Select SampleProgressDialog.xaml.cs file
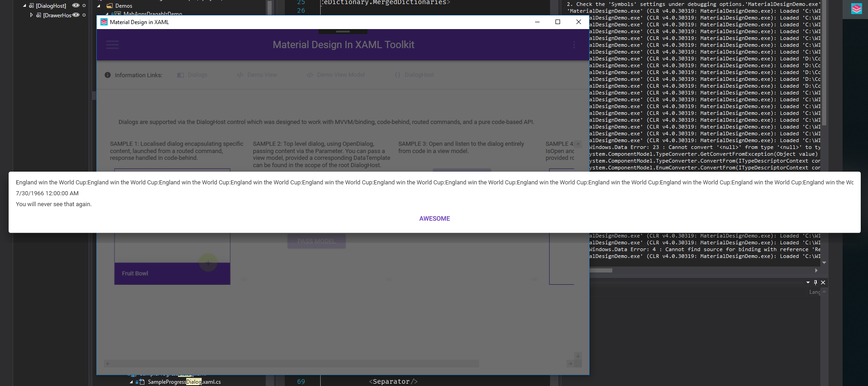Viewport: 868px width, 386px height. (184, 382)
